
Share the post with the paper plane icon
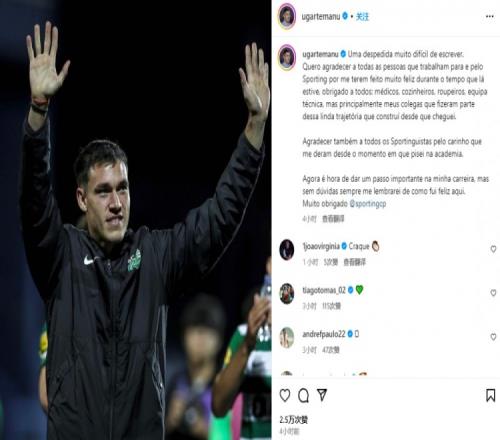click(322, 395)
